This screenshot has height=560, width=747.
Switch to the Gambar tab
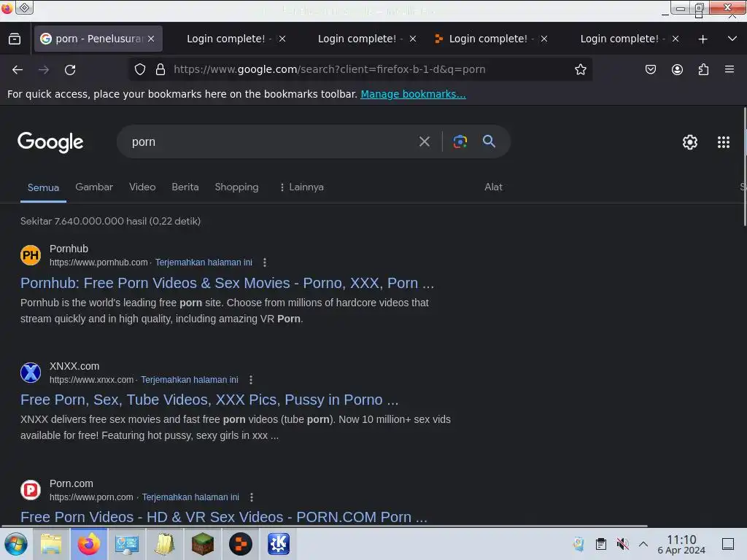(x=94, y=187)
